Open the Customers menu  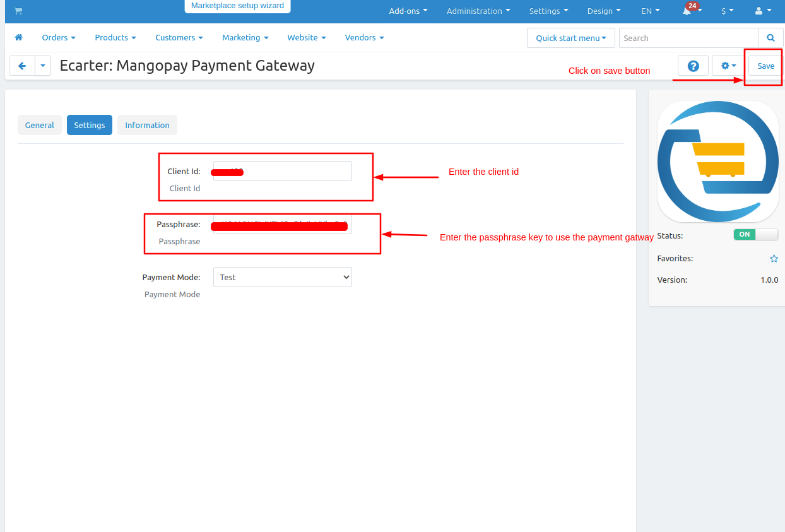click(179, 37)
